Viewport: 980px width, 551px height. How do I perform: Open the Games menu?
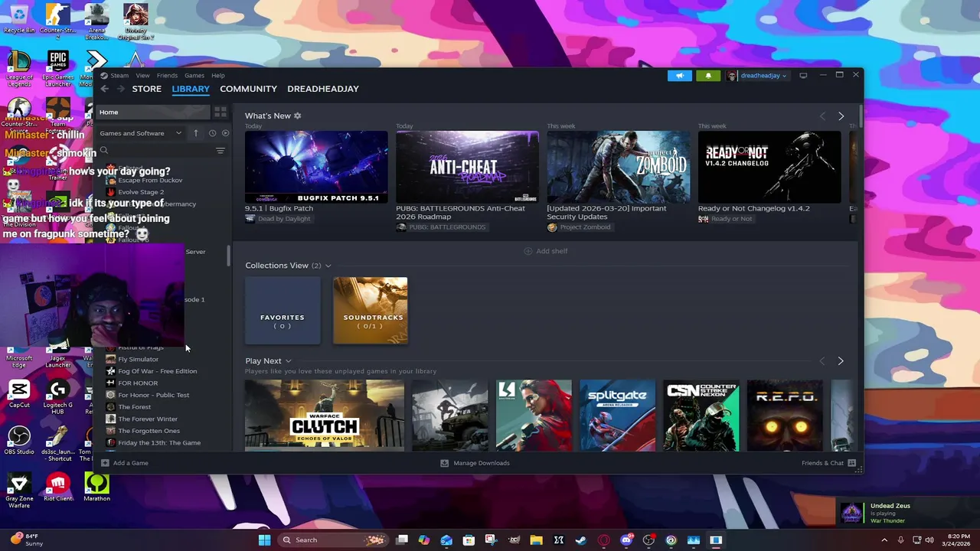194,76
